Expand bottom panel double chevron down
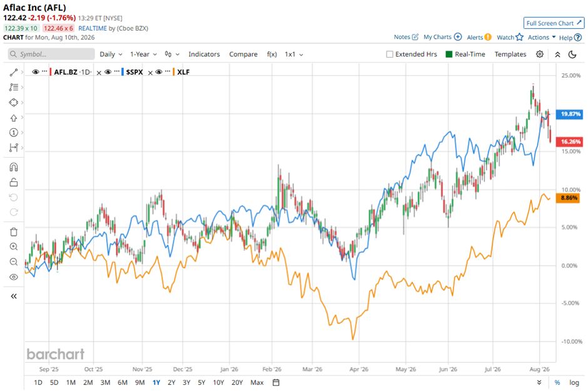Screen dimensions: 588x391 tap(539, 382)
